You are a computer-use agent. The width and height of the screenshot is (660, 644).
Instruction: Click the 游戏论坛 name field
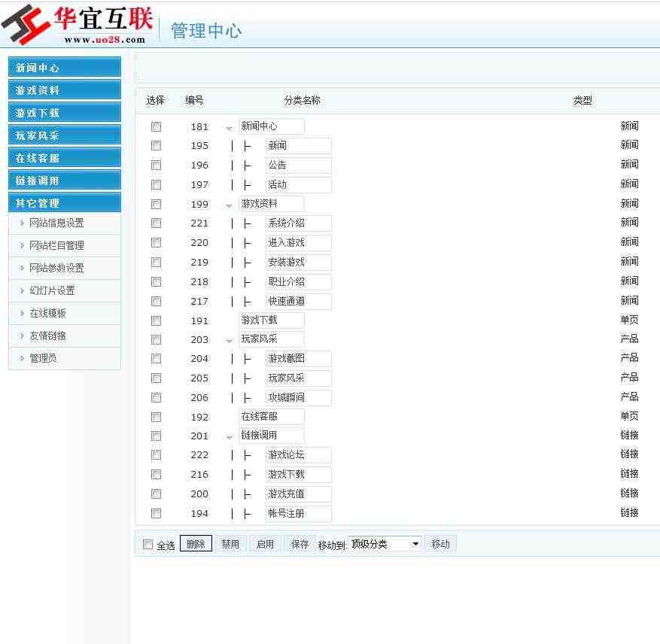tap(299, 455)
